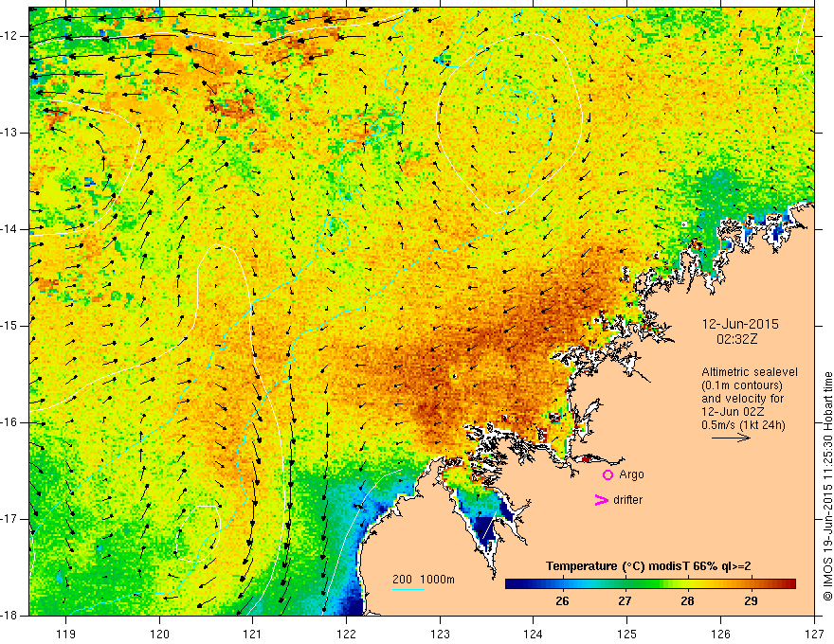Select the 'drifter' legend label
The height and width of the screenshot is (644, 834).
627,500
